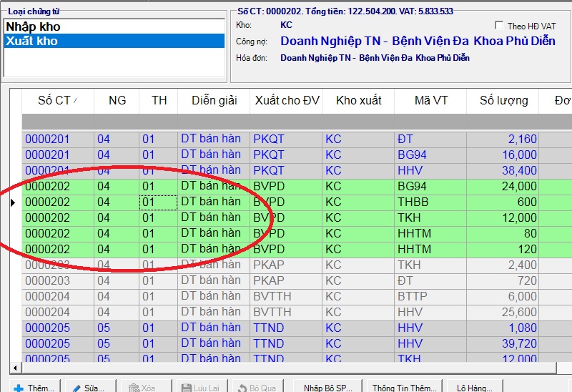Click quantity 1,080 cell
The height and width of the screenshot is (392, 572).
(503, 328)
